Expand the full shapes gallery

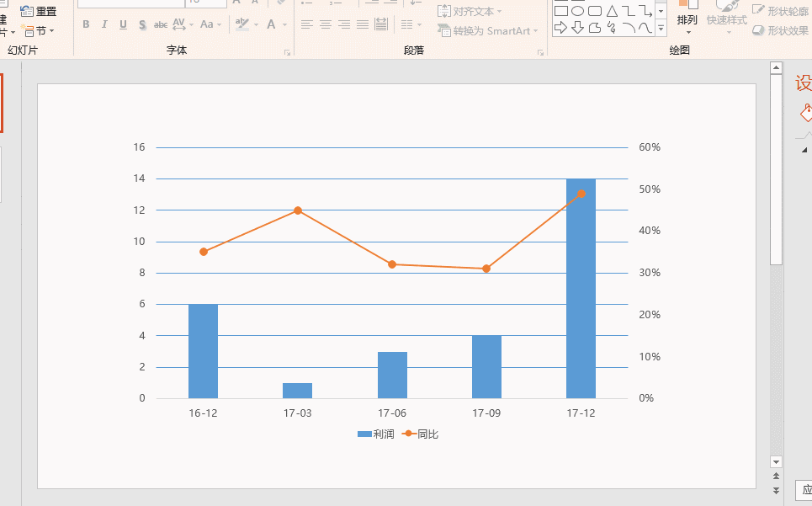coord(661,28)
